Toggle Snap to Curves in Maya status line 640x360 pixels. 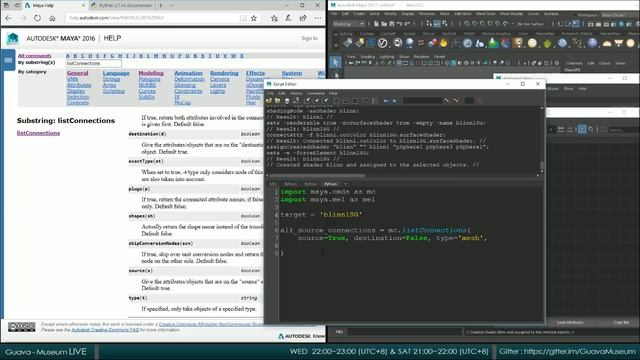click(476, 24)
